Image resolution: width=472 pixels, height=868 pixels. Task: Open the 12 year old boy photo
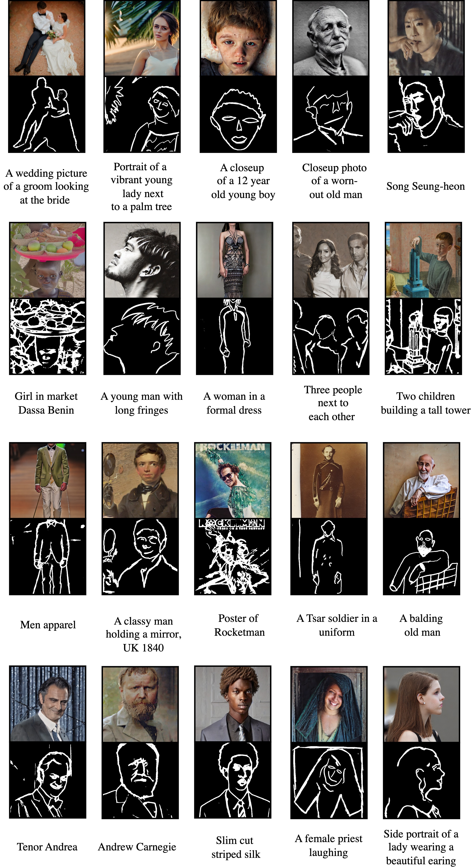[x=238, y=38]
